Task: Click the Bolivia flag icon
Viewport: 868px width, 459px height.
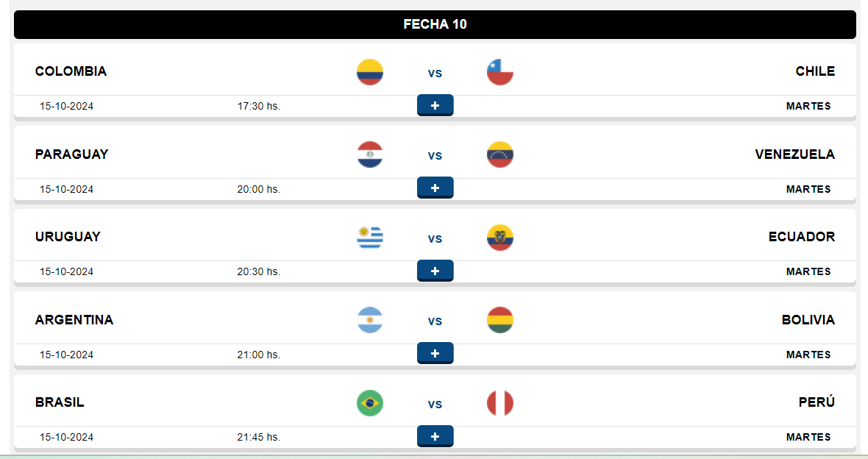Action: click(500, 320)
